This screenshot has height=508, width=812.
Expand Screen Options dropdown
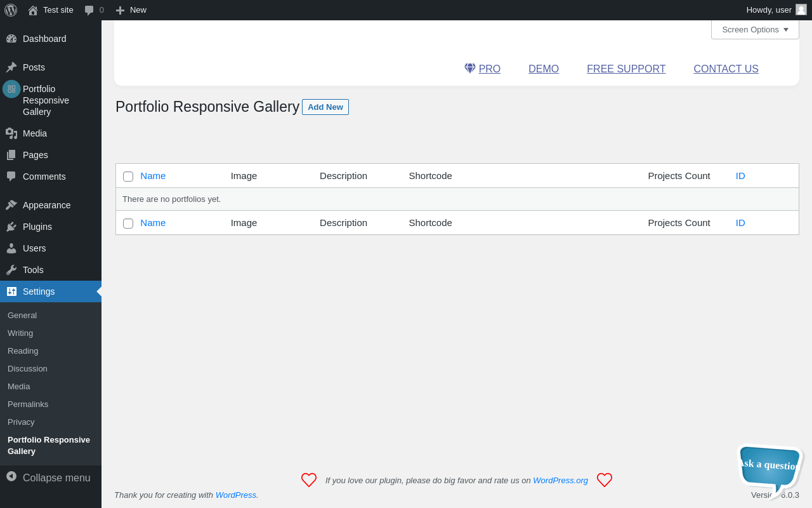755,30
